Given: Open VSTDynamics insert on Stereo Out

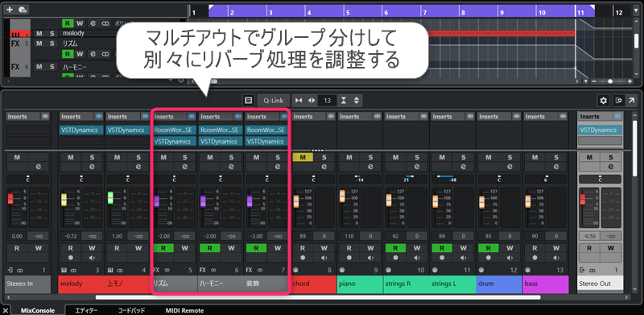Looking at the screenshot, I should coord(600,130).
